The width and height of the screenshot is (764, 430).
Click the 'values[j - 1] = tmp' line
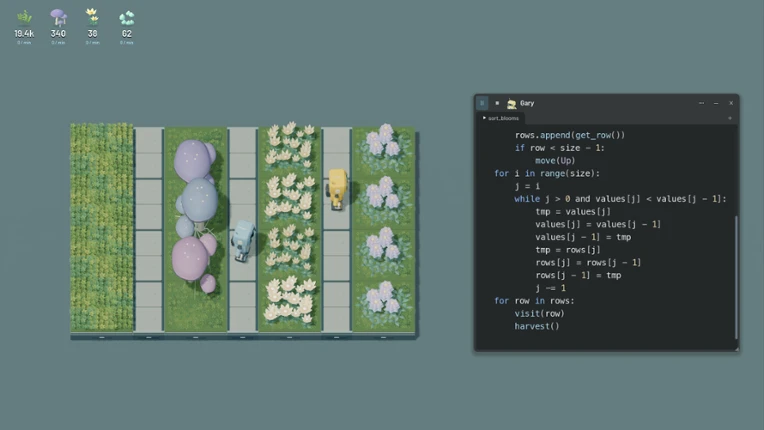[x=583, y=237]
